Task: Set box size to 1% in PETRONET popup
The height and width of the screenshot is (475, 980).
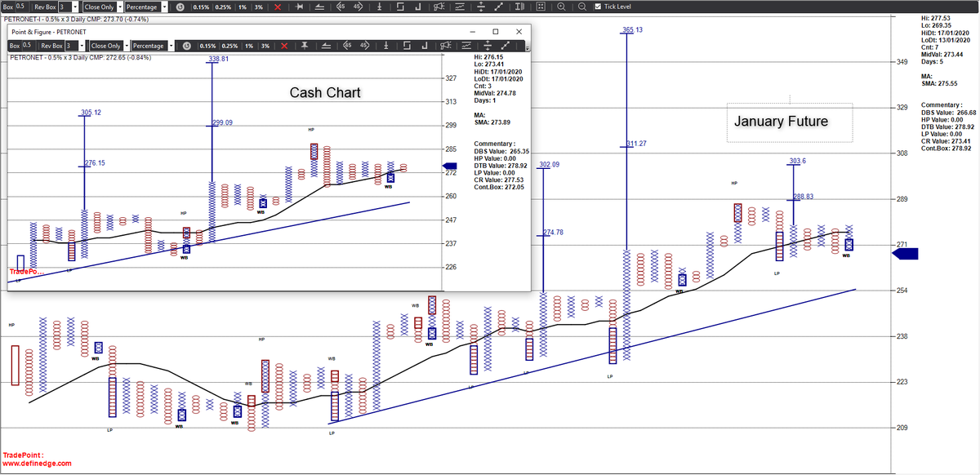Action: point(249,46)
